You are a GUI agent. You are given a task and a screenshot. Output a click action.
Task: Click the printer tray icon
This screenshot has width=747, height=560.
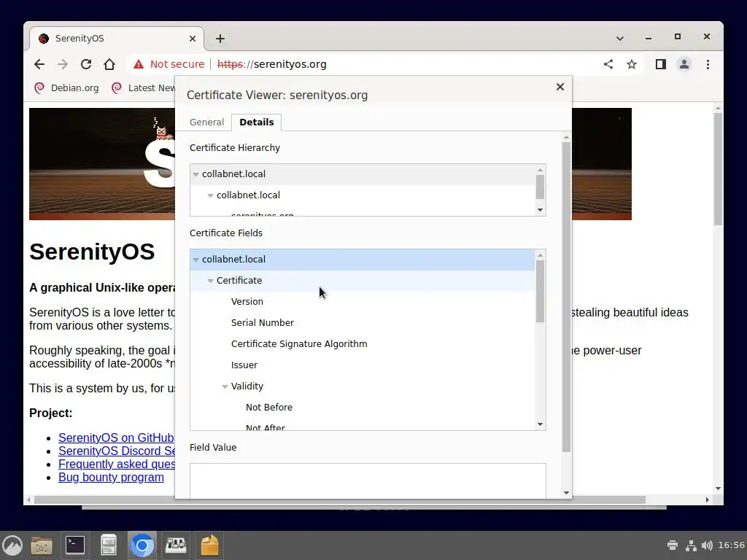[x=673, y=545]
